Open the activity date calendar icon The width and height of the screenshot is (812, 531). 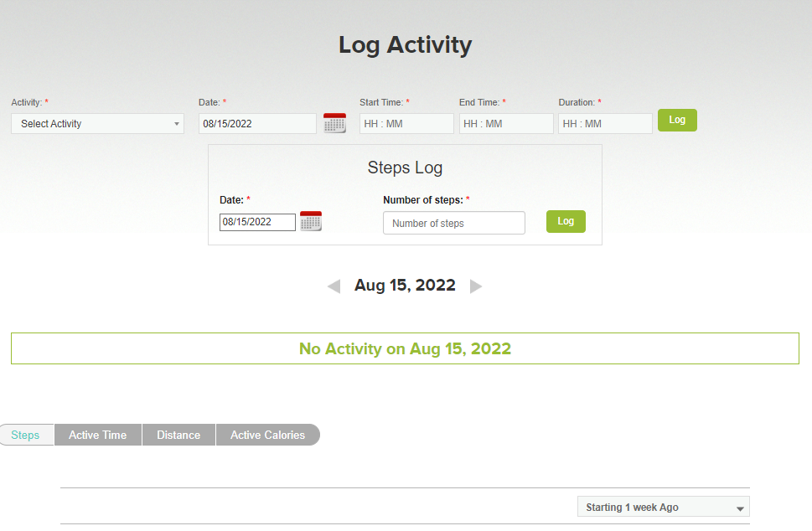pyautogui.click(x=334, y=123)
